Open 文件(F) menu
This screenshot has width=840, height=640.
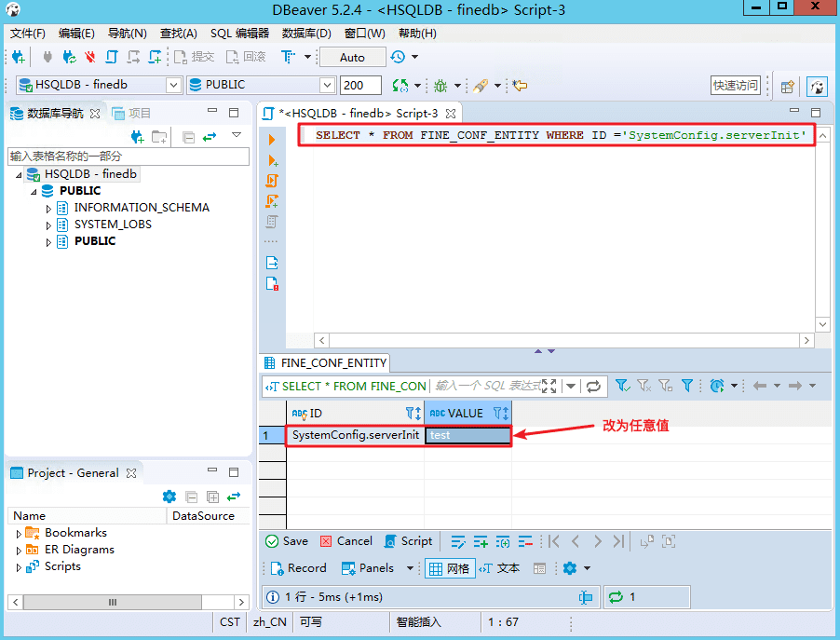coord(28,34)
